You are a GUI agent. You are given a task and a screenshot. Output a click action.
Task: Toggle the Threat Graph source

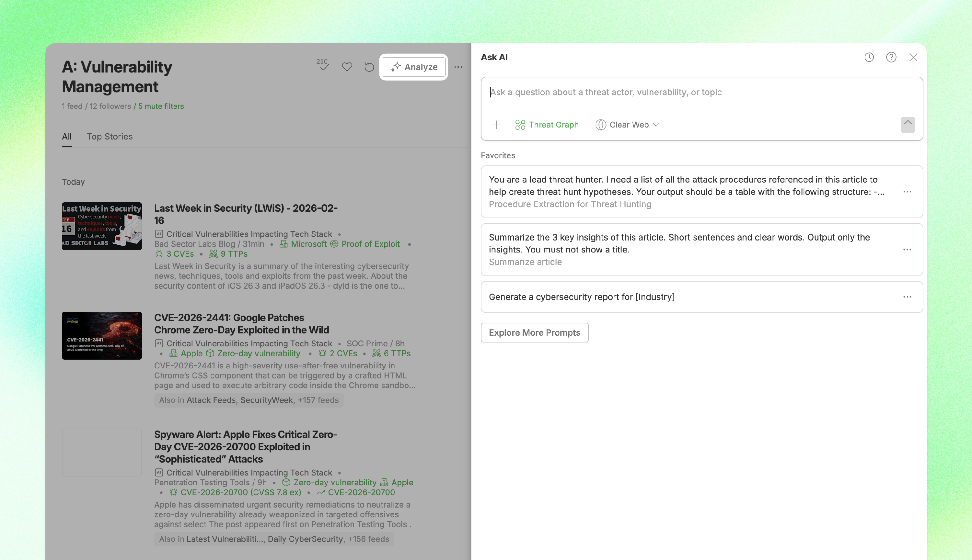point(547,125)
